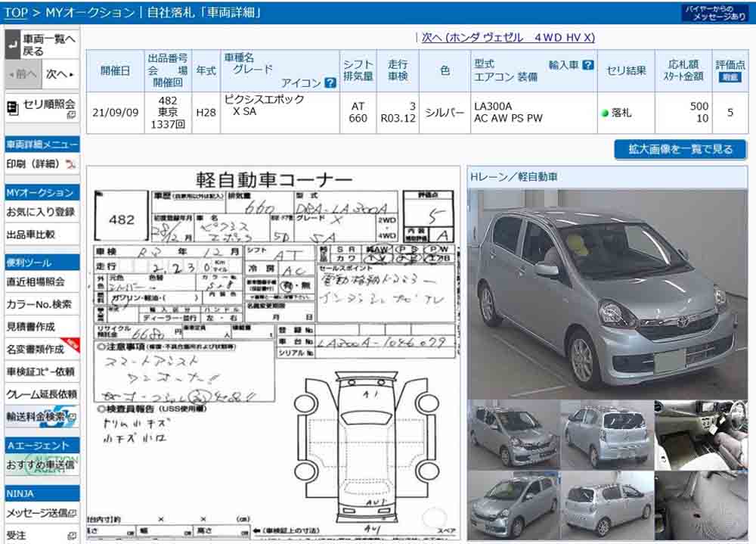The width and height of the screenshot is (756, 544).
Task: Click the 拡大画像を一覧で見る button
Action: [x=680, y=150]
